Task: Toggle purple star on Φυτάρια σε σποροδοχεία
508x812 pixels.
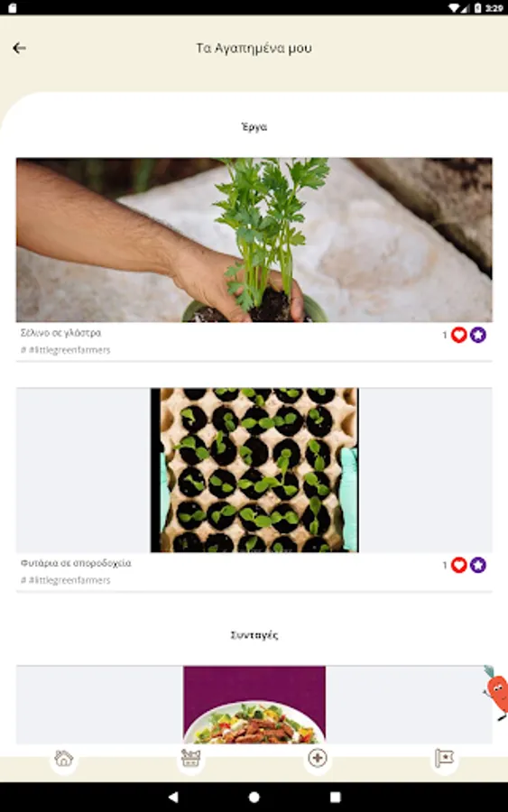Action: 478,565
